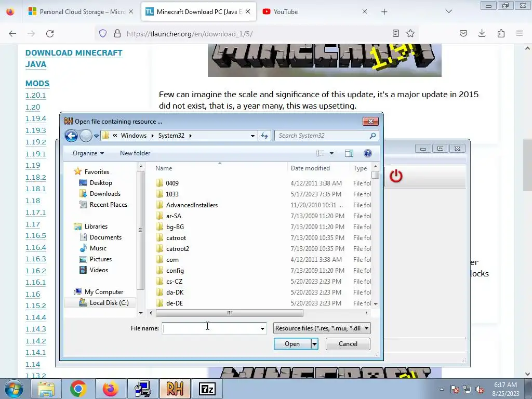
Task: Click New folder in dialog toolbar
Action: [x=135, y=153]
